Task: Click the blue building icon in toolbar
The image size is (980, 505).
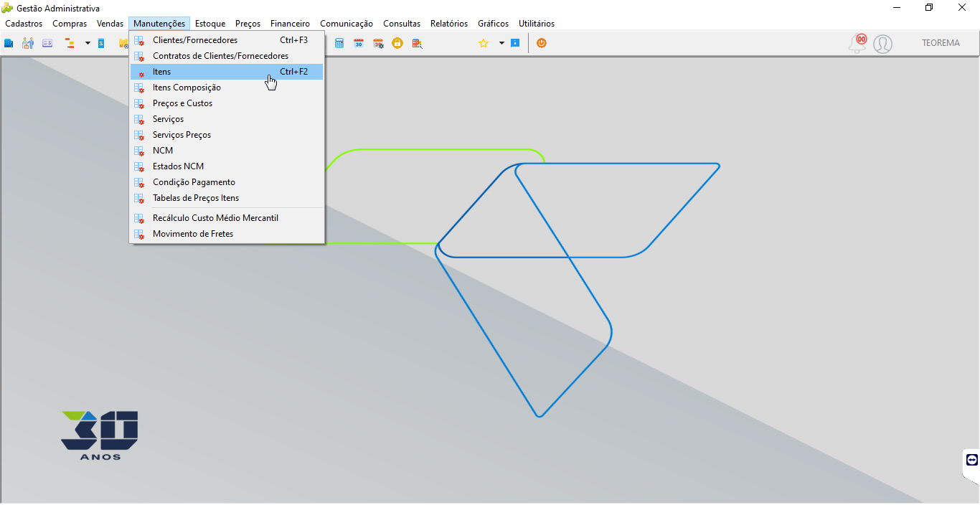Action: pos(9,43)
